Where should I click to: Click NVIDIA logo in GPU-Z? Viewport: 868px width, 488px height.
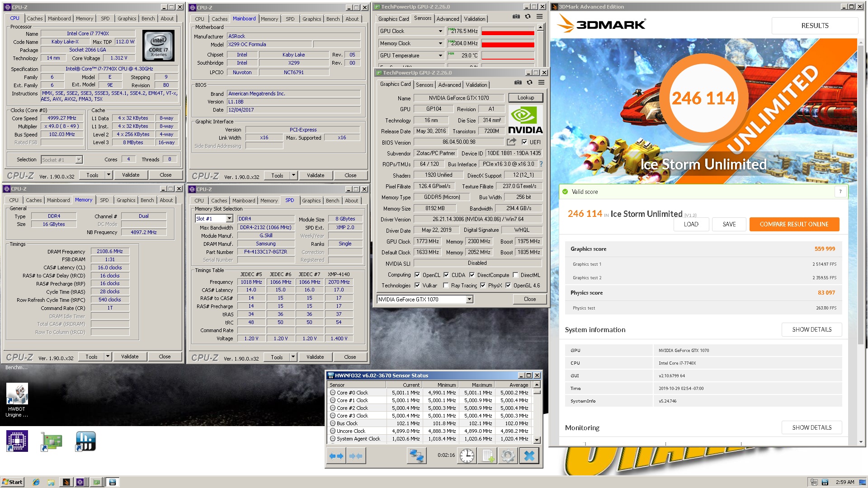525,120
